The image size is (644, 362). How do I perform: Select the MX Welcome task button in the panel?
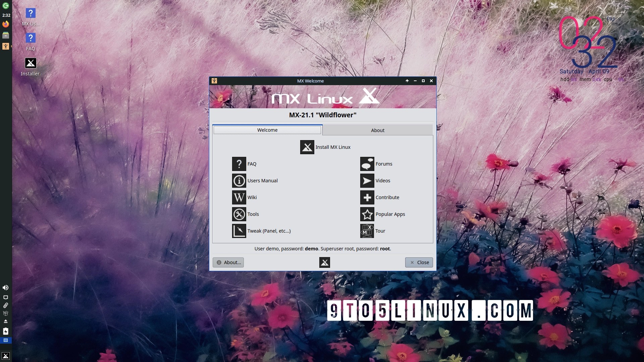click(x=6, y=46)
